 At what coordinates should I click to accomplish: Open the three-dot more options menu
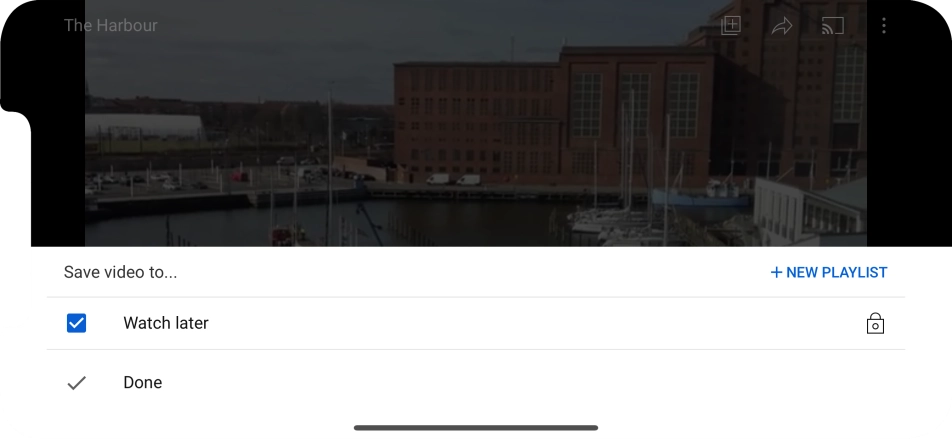[x=883, y=26]
